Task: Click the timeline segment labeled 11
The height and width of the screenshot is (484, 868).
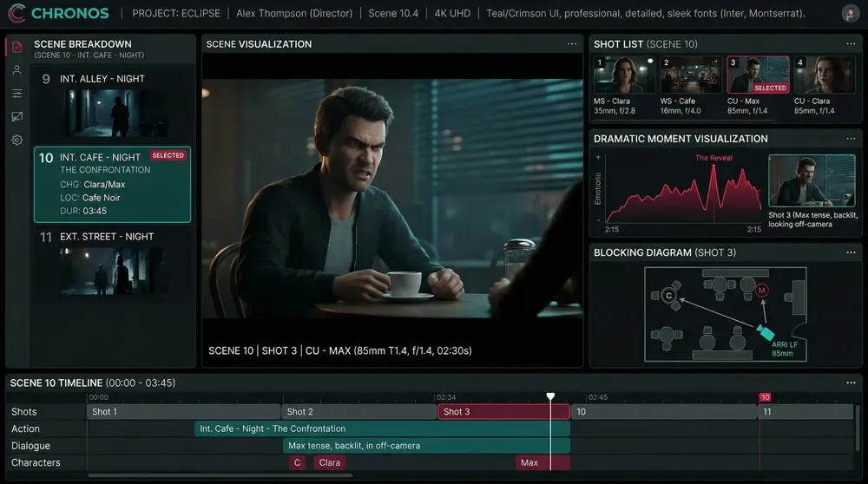Action: 806,411
